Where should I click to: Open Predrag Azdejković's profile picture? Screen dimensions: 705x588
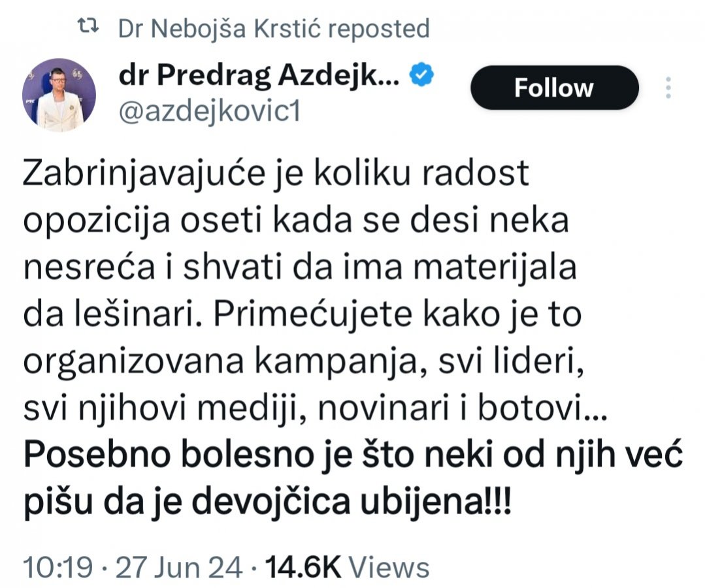(x=59, y=94)
